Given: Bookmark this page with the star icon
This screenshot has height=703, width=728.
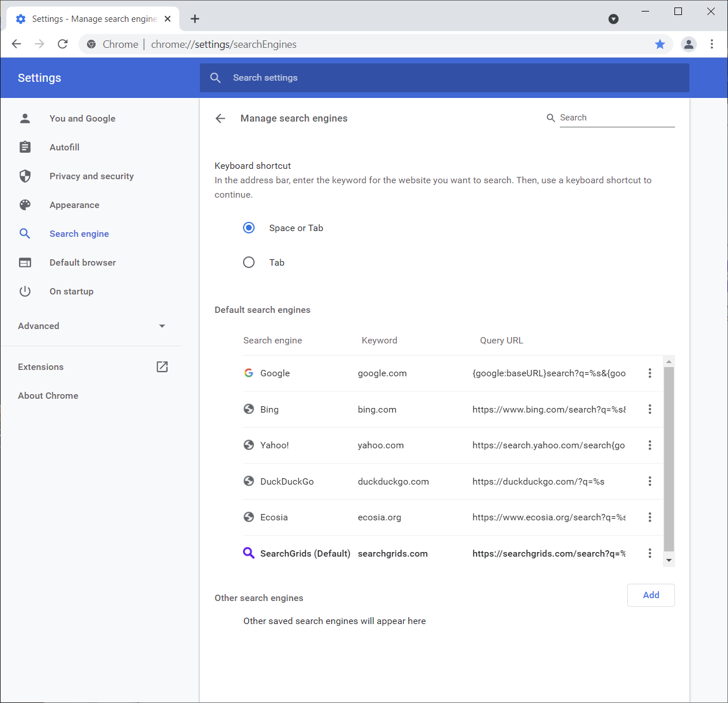Looking at the screenshot, I should [x=660, y=44].
